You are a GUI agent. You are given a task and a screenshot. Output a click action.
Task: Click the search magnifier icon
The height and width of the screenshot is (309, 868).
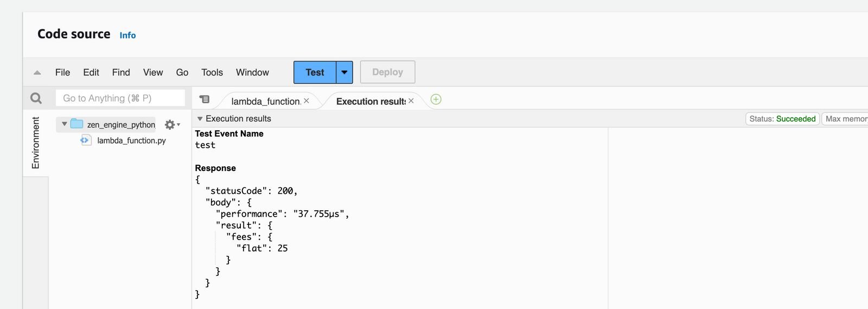tap(36, 98)
